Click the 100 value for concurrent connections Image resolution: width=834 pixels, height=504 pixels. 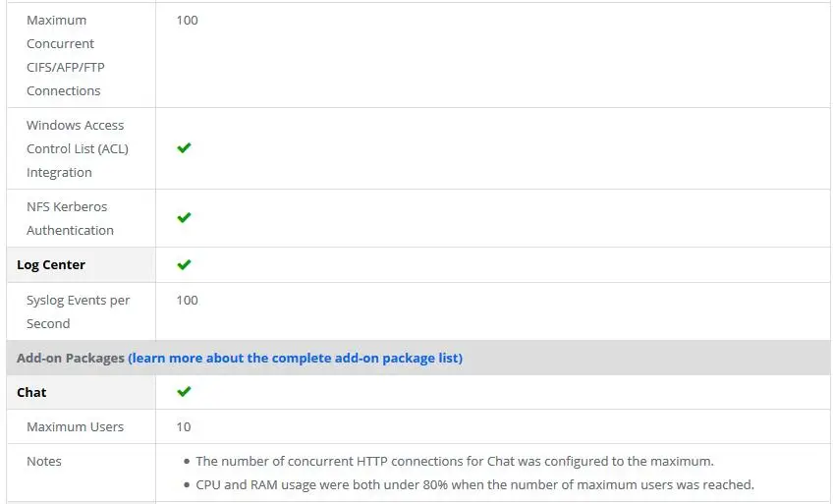coord(188,21)
